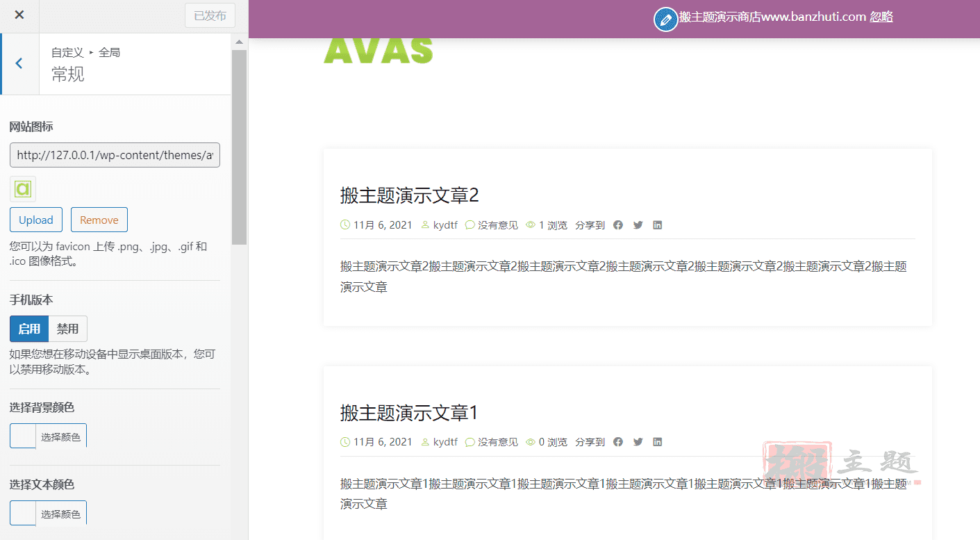Disable mobile version with 禁用 button
The image size is (980, 540).
pos(68,329)
